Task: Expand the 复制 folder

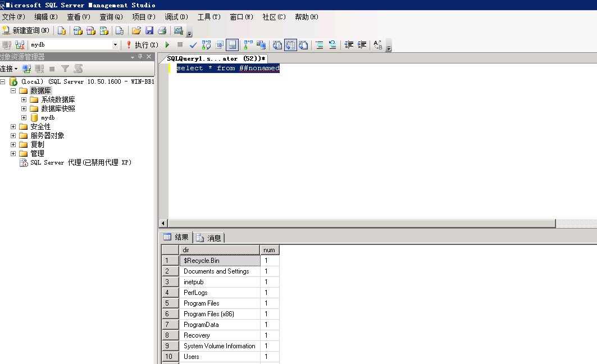Action: tap(13, 145)
